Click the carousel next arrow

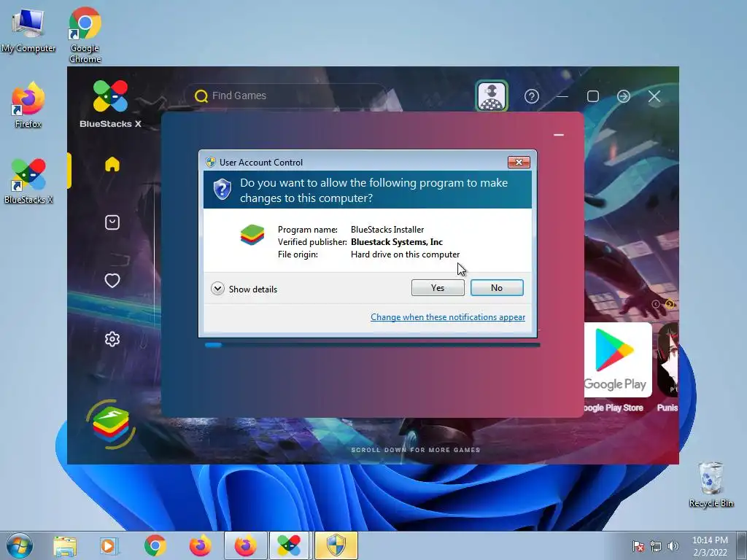pyautogui.click(x=670, y=304)
